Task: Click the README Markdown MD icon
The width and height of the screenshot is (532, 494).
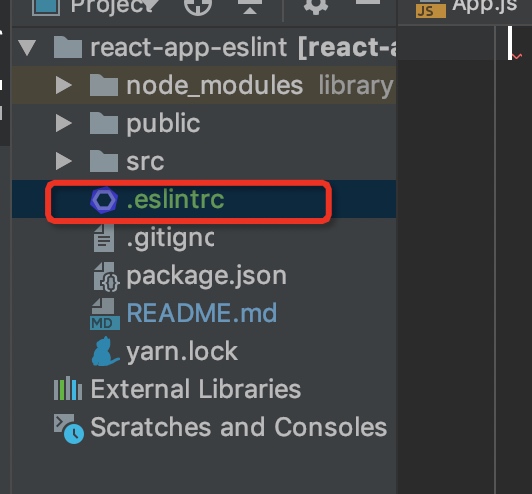Action: (x=105, y=314)
